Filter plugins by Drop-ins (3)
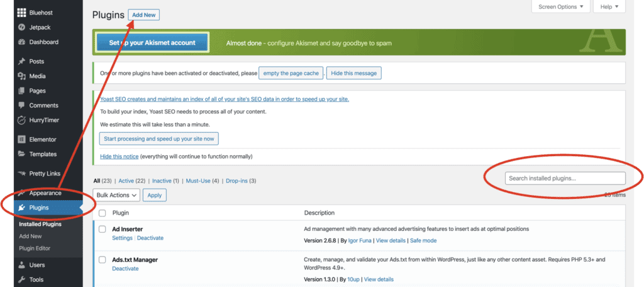 click(x=241, y=181)
